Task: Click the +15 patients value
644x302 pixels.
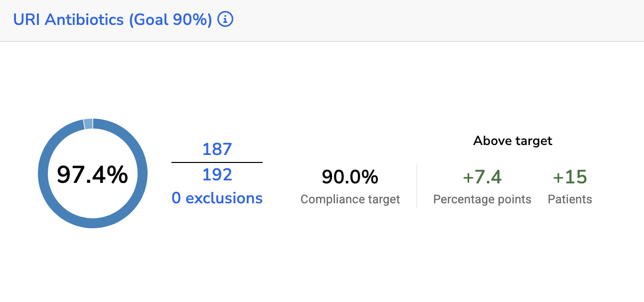Action: [x=570, y=177]
